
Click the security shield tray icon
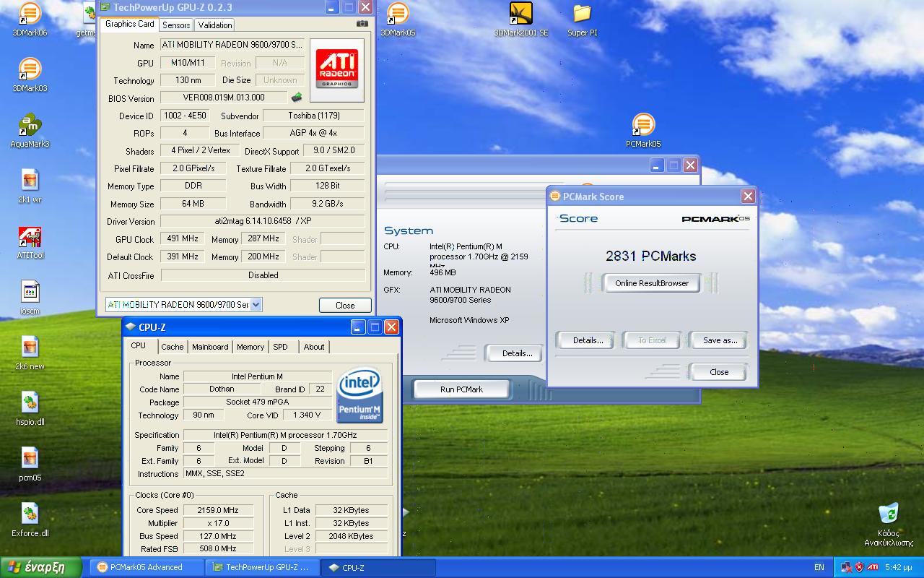(859, 567)
